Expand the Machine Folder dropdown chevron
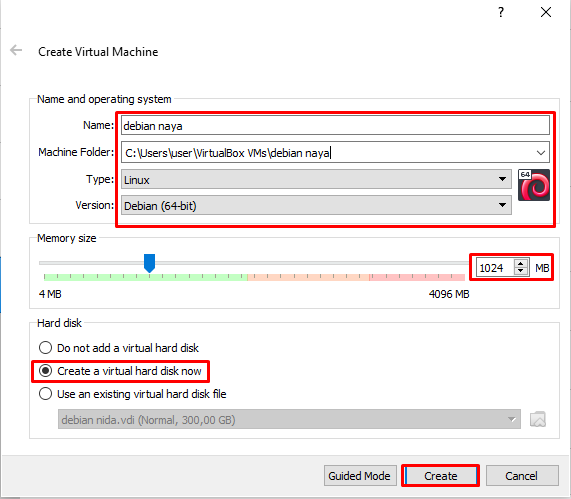 [541, 153]
